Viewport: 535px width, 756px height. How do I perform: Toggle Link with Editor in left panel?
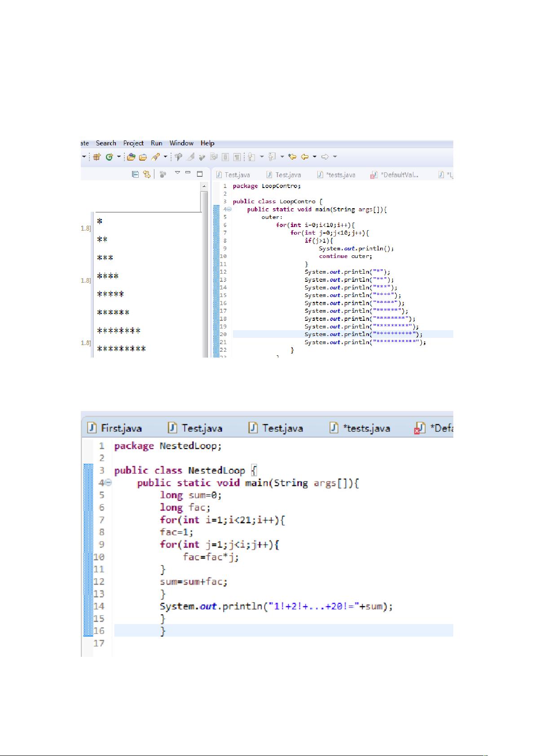click(x=146, y=174)
